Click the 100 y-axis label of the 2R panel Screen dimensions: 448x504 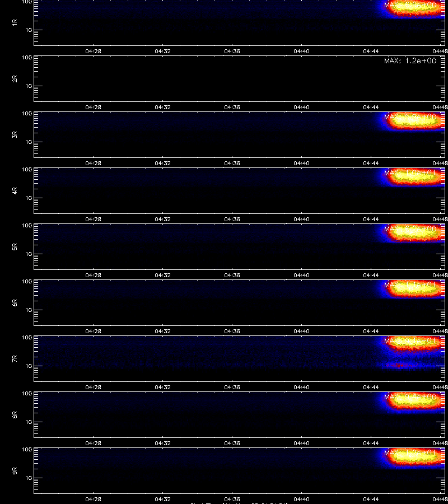tap(27, 58)
